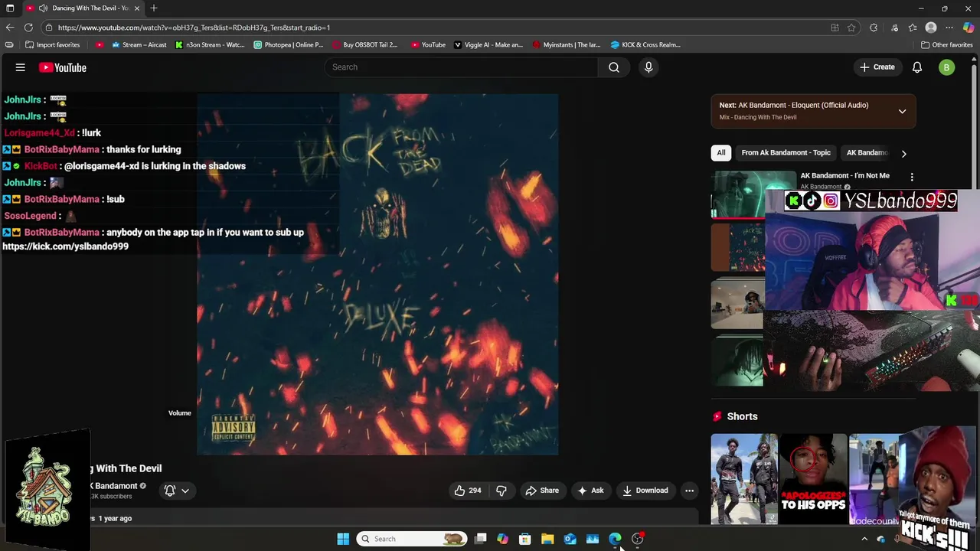Viewport: 980px width, 551px height.
Task: Open the Photopea bookmark
Action: pos(289,44)
